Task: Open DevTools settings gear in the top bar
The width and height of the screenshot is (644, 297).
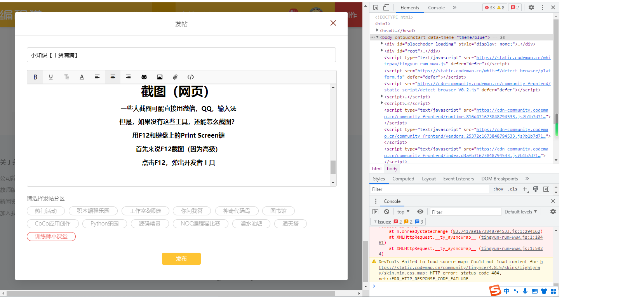Action: (531, 7)
